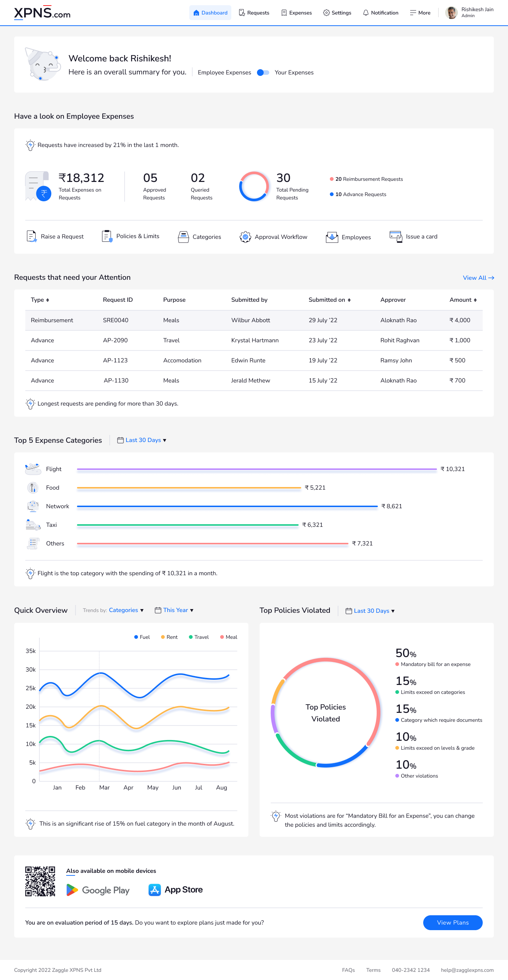Open the Google Play store badge
This screenshot has width=508, height=980.
tap(98, 890)
